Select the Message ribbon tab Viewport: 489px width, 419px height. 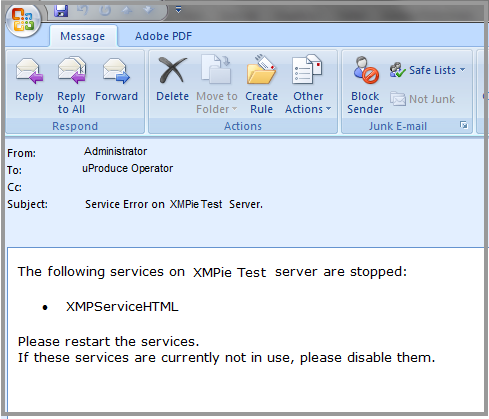pyautogui.click(x=83, y=36)
